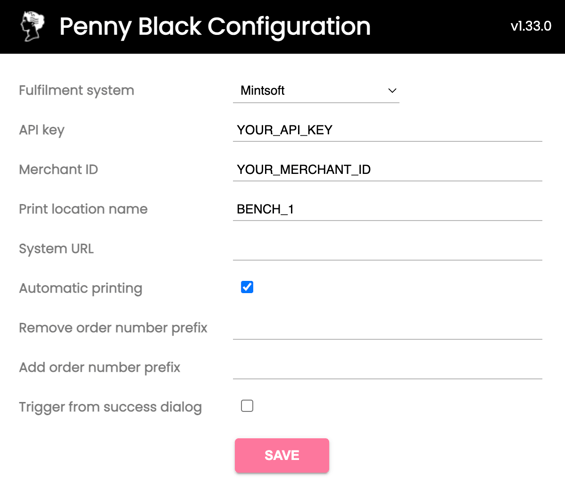Focus the API key input field
This screenshot has width=565, height=492.
pyautogui.click(x=387, y=130)
